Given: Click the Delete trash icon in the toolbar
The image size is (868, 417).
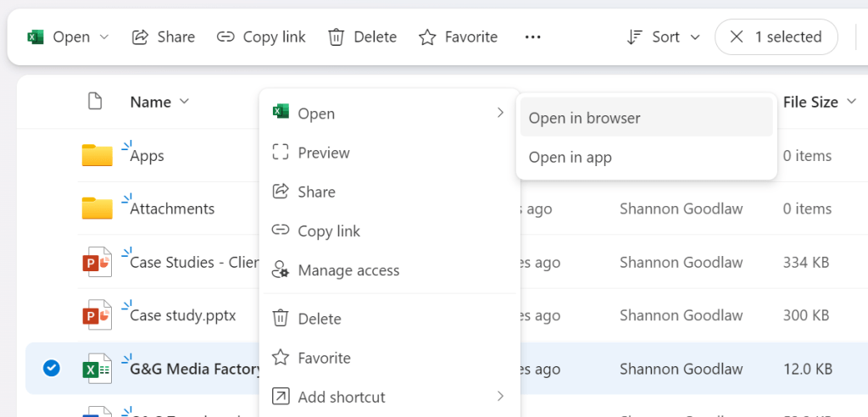Looking at the screenshot, I should [x=336, y=37].
